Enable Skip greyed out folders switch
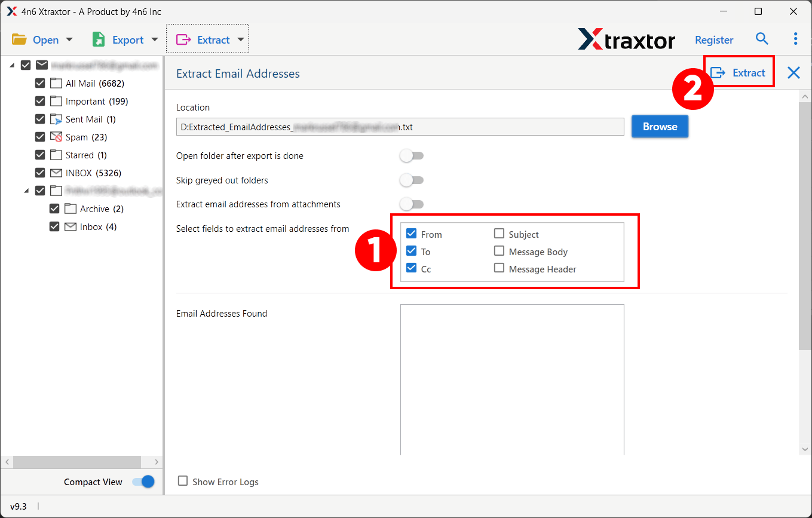The height and width of the screenshot is (518, 812). (x=412, y=180)
